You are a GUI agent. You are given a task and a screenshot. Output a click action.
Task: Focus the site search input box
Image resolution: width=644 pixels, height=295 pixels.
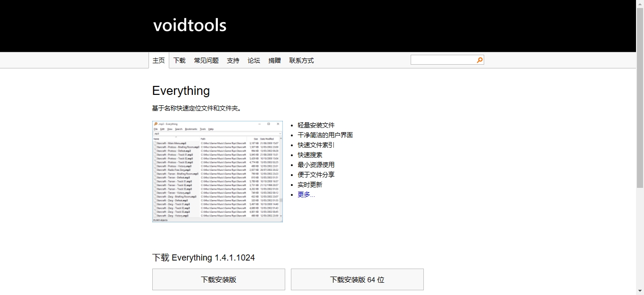tap(443, 60)
